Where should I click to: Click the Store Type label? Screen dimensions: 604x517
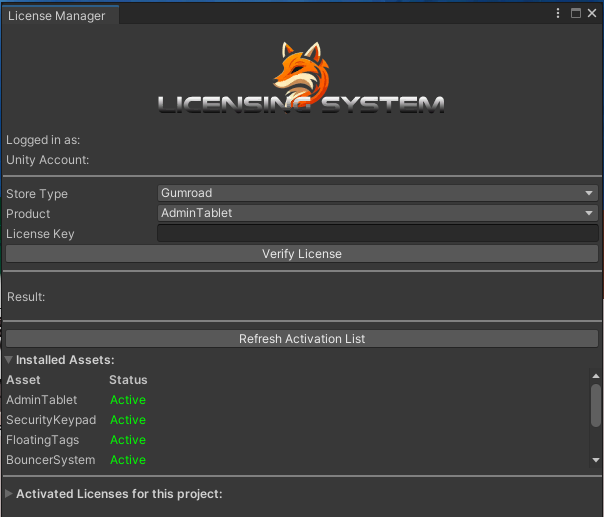(37, 194)
